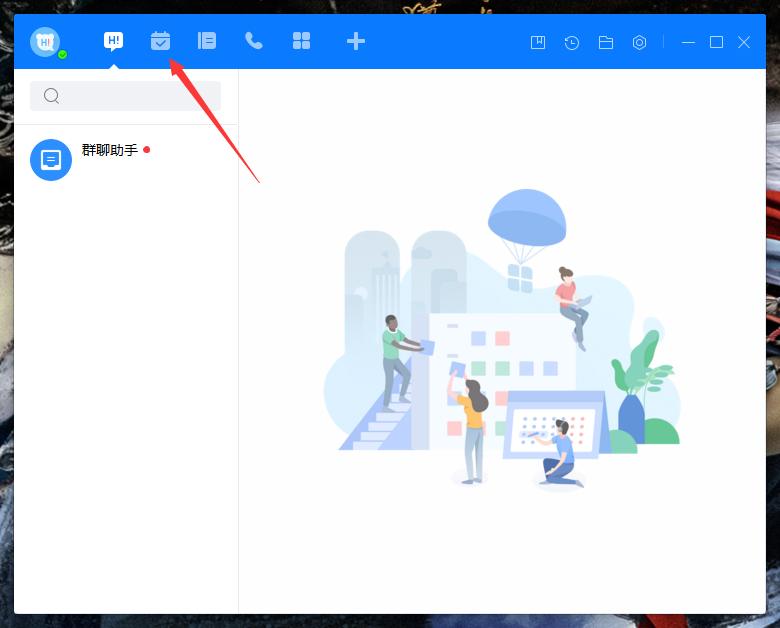Open the calendar schedule icon
This screenshot has width=780, height=628.
(160, 41)
